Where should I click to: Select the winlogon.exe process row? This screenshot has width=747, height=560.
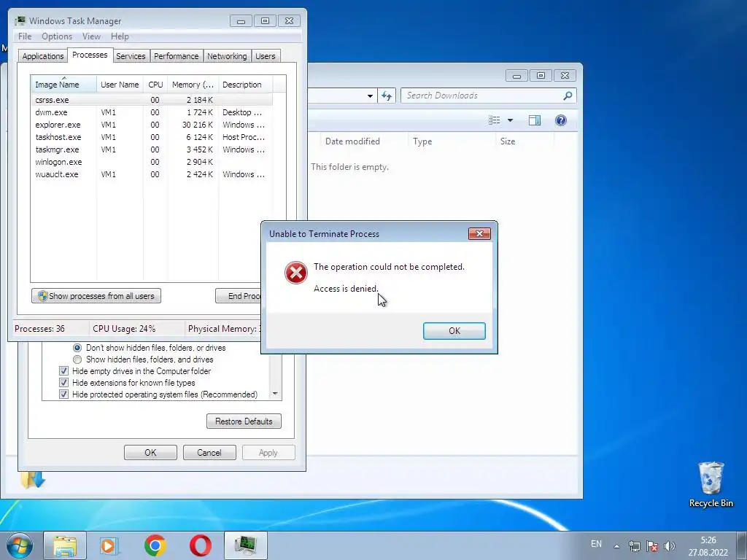click(x=152, y=162)
